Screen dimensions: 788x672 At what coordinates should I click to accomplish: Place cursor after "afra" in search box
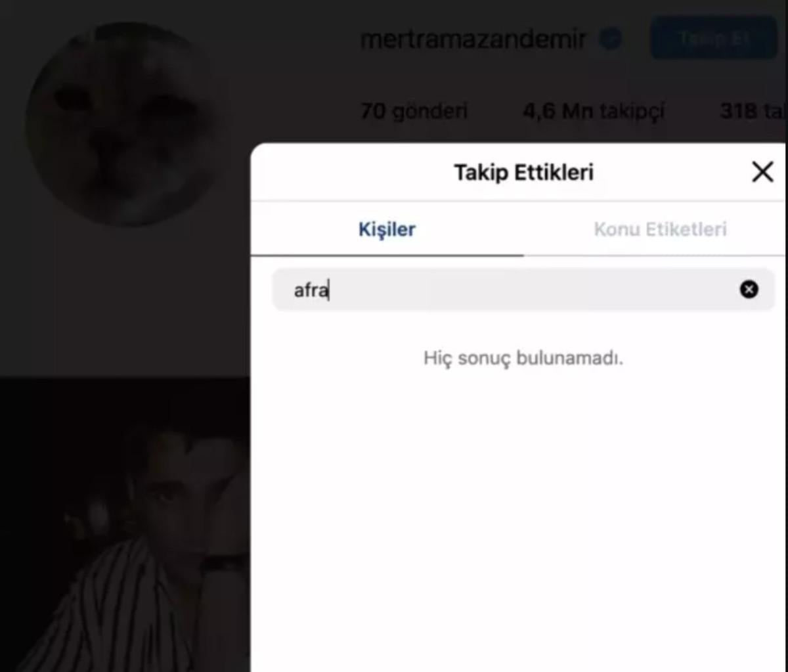point(329,290)
